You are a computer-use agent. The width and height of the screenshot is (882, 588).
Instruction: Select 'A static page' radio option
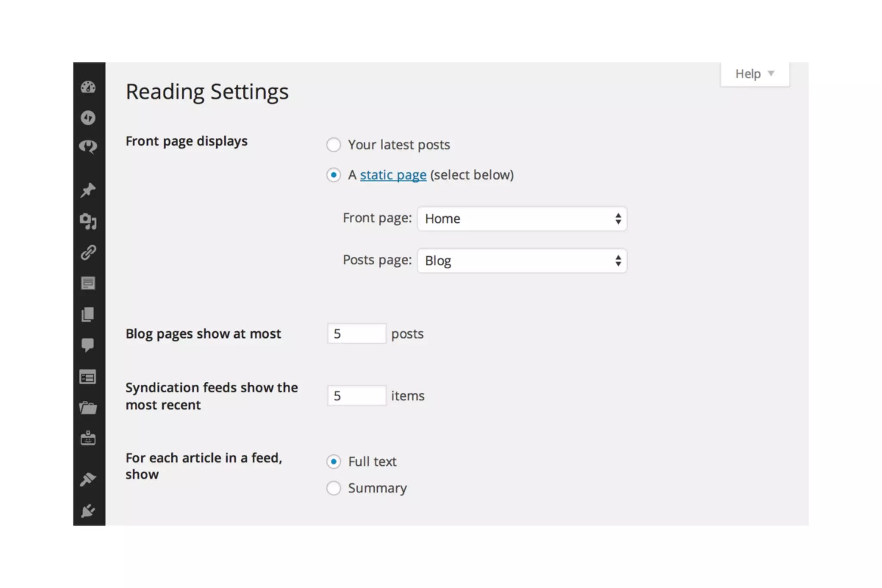[333, 175]
